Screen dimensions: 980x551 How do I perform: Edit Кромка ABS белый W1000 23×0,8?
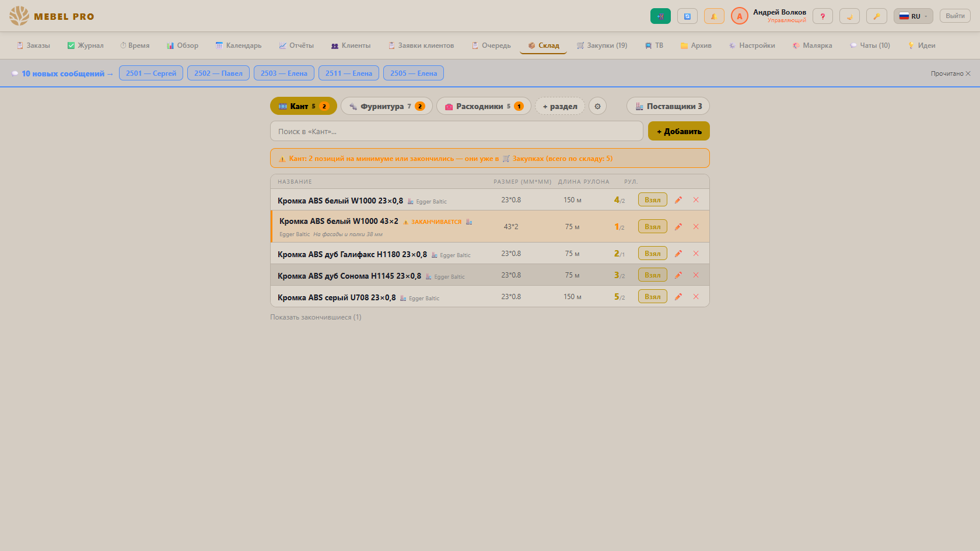678,200
